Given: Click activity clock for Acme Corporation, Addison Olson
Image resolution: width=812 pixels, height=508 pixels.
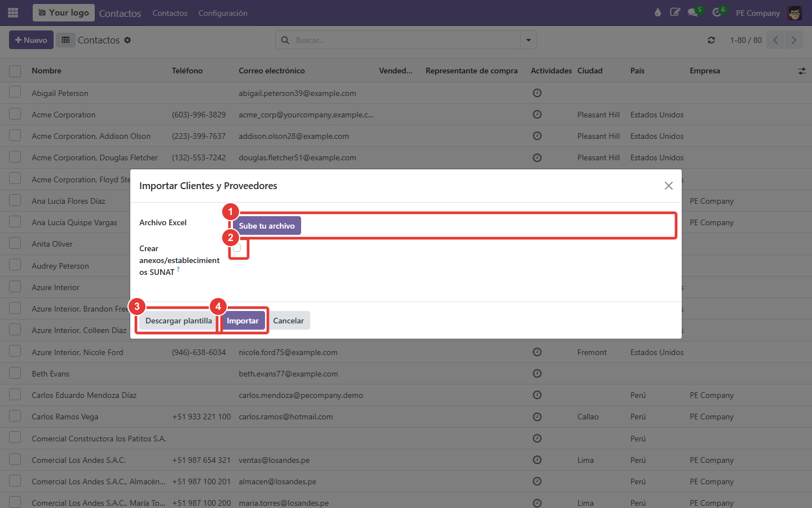Looking at the screenshot, I should (537, 136).
